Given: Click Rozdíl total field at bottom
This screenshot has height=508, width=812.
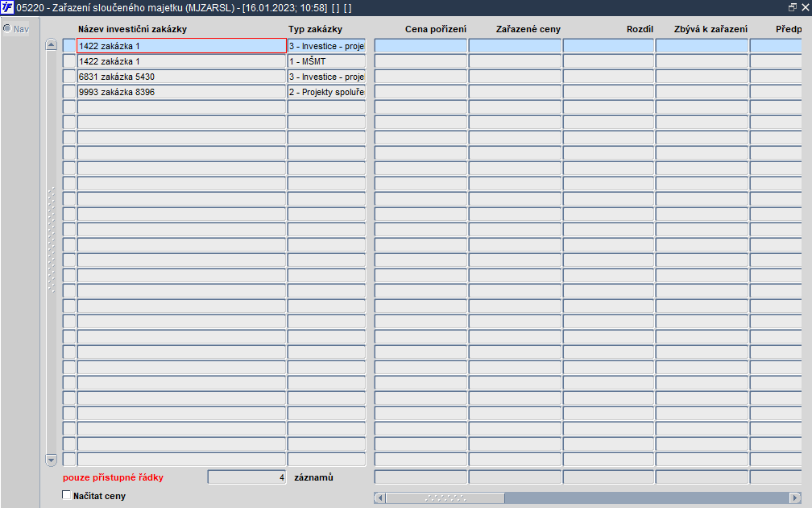Looking at the screenshot, I should click(608, 477).
